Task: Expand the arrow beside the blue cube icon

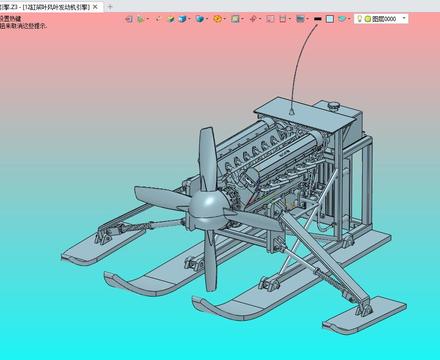Action: (189, 19)
